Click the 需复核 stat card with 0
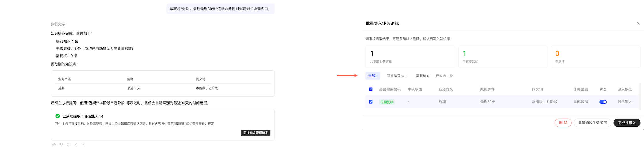The image size is (644, 148). click(595, 57)
